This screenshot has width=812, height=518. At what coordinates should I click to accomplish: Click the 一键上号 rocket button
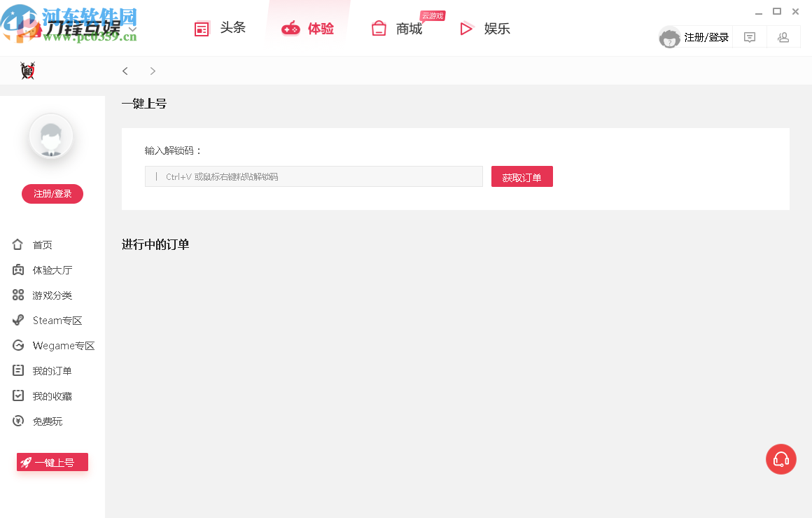coord(52,462)
